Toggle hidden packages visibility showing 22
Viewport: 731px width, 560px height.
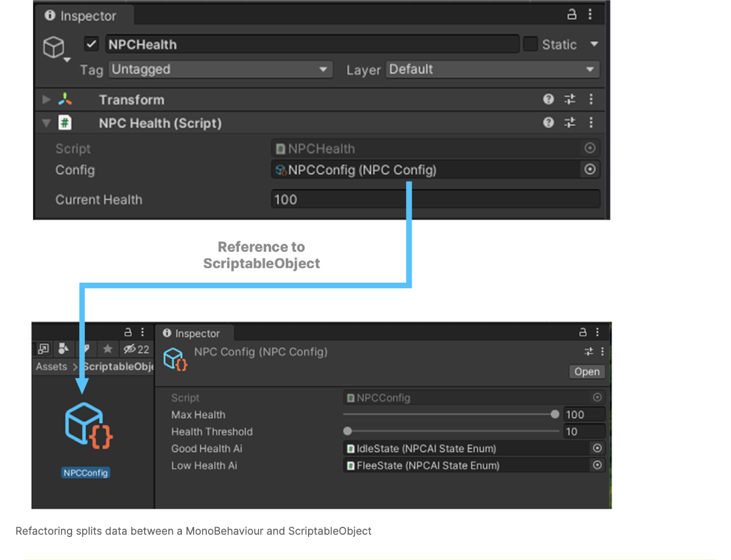click(136, 349)
